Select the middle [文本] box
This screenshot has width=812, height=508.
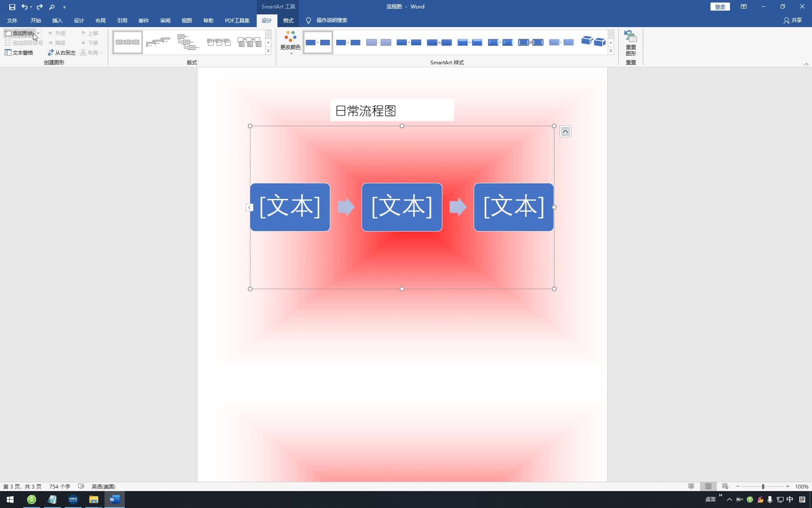[402, 207]
